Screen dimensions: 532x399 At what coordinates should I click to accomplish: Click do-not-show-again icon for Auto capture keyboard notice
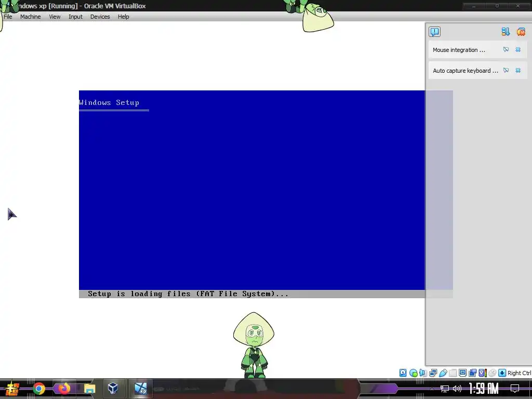[506, 70]
